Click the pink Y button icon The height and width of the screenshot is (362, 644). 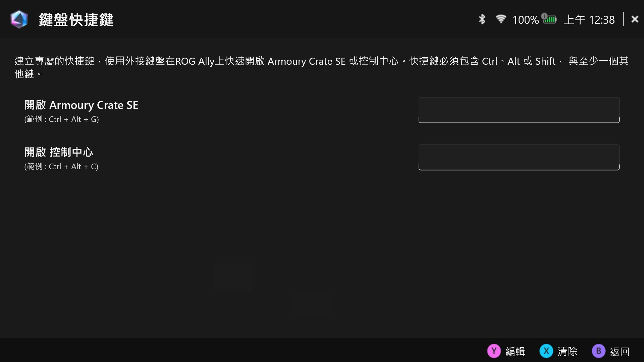click(494, 351)
